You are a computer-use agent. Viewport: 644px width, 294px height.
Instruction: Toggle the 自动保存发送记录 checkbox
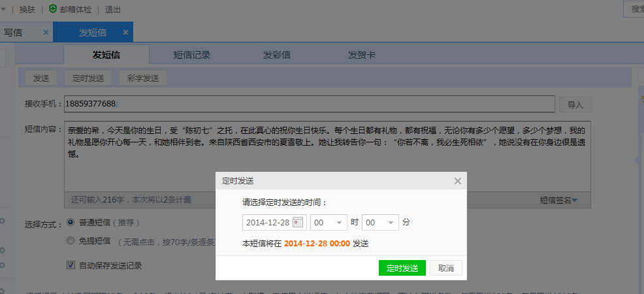(x=71, y=265)
